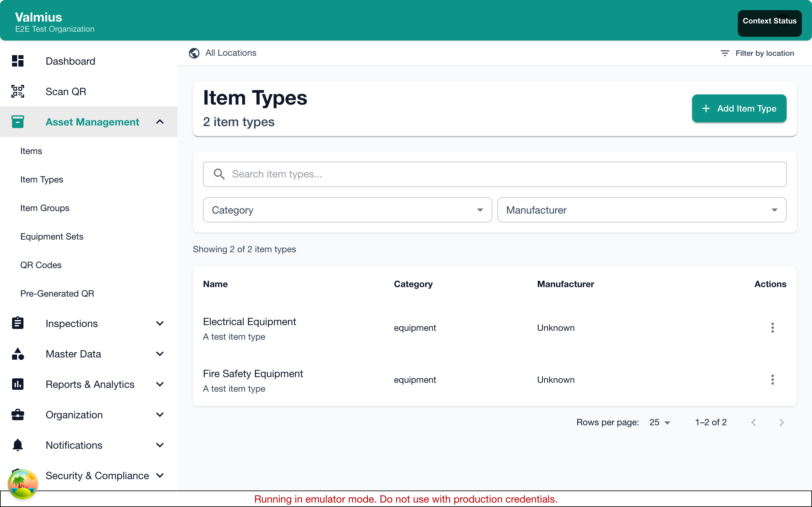This screenshot has width=812, height=507.
Task: Go to Equipment Sets page
Action: click(52, 236)
